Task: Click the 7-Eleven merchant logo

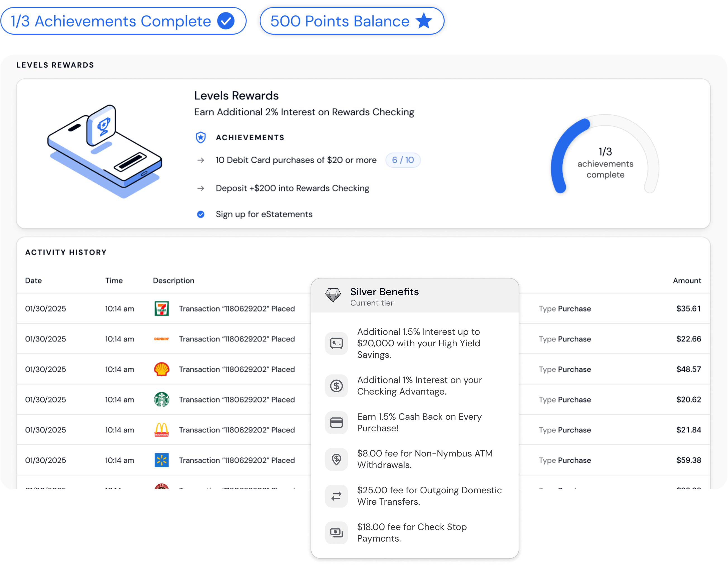Action: tap(162, 309)
